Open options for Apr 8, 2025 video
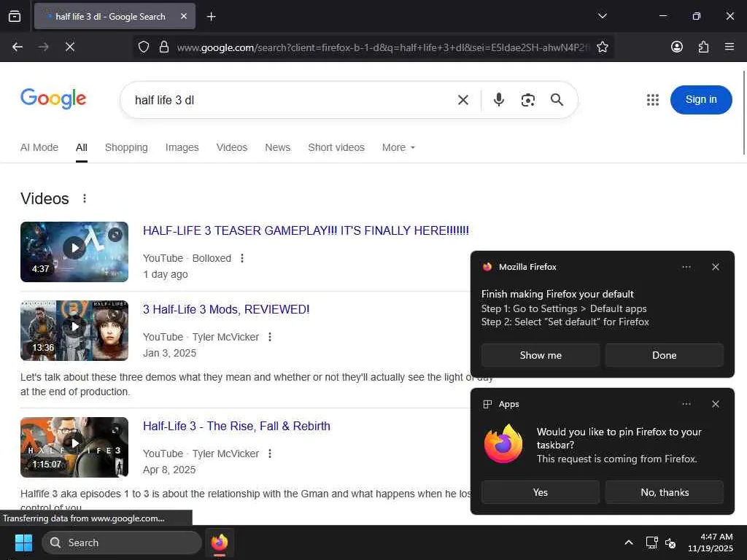Screen dimensions: 747x560 tap(270, 454)
